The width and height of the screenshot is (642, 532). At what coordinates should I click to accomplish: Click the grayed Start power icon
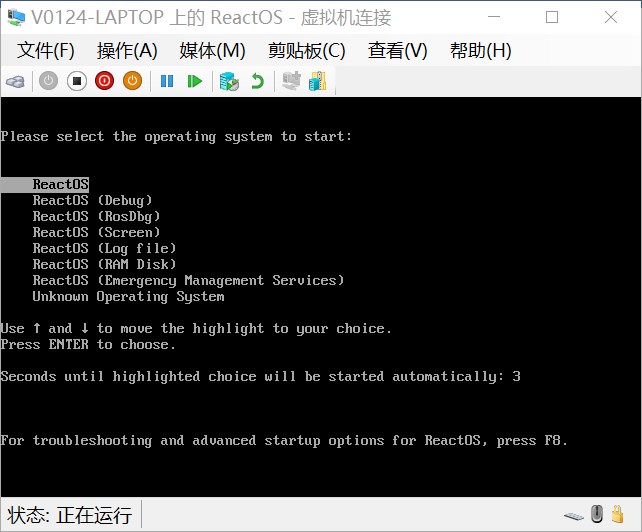pos(48,81)
